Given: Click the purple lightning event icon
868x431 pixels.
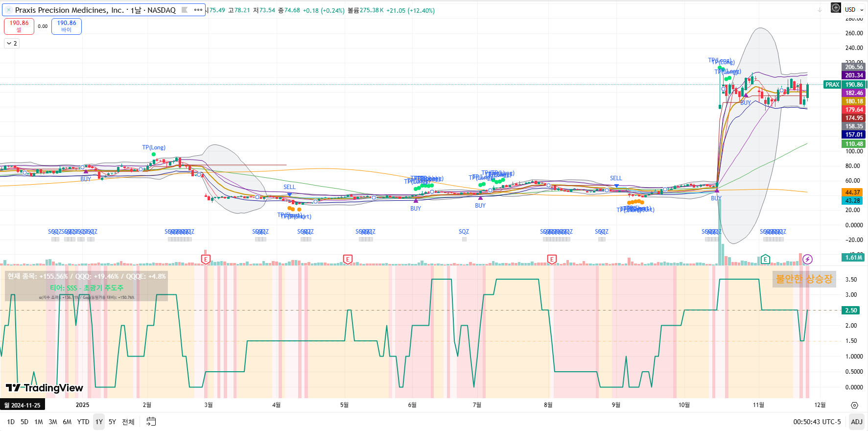Looking at the screenshot, I should coord(807,259).
